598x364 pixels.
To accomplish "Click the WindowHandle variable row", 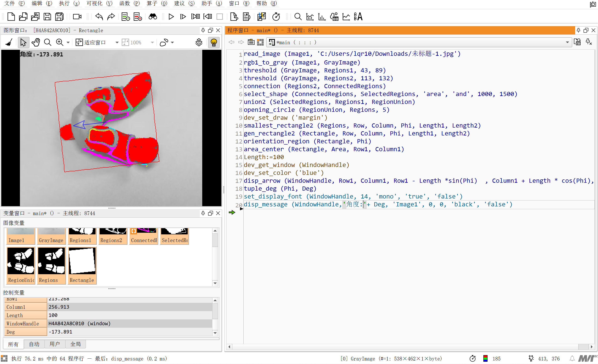I will pyautogui.click(x=108, y=324).
